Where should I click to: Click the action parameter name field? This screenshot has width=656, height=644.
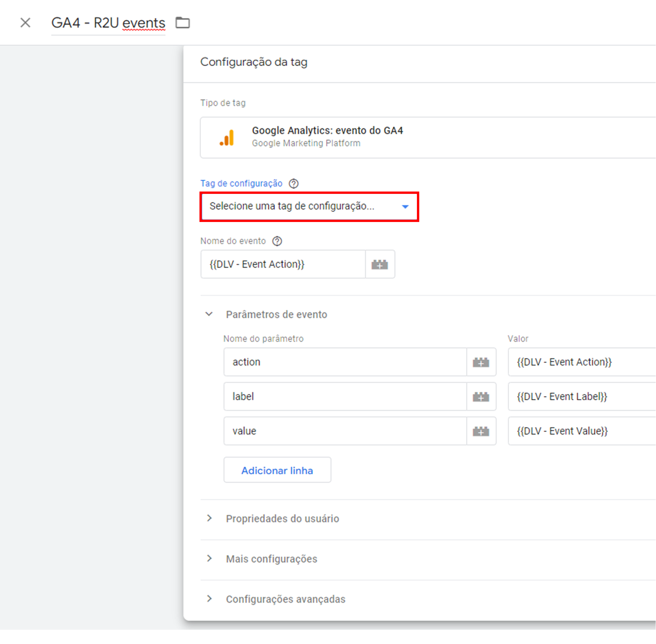pos(345,362)
